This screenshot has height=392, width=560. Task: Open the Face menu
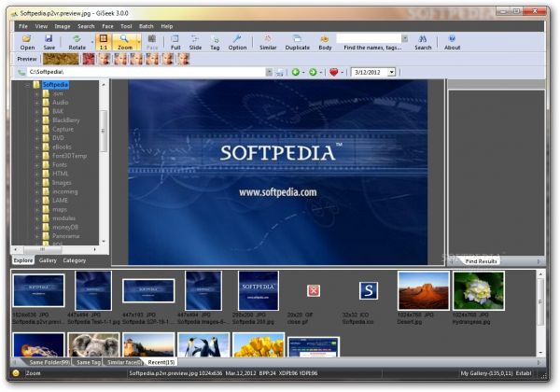click(107, 26)
